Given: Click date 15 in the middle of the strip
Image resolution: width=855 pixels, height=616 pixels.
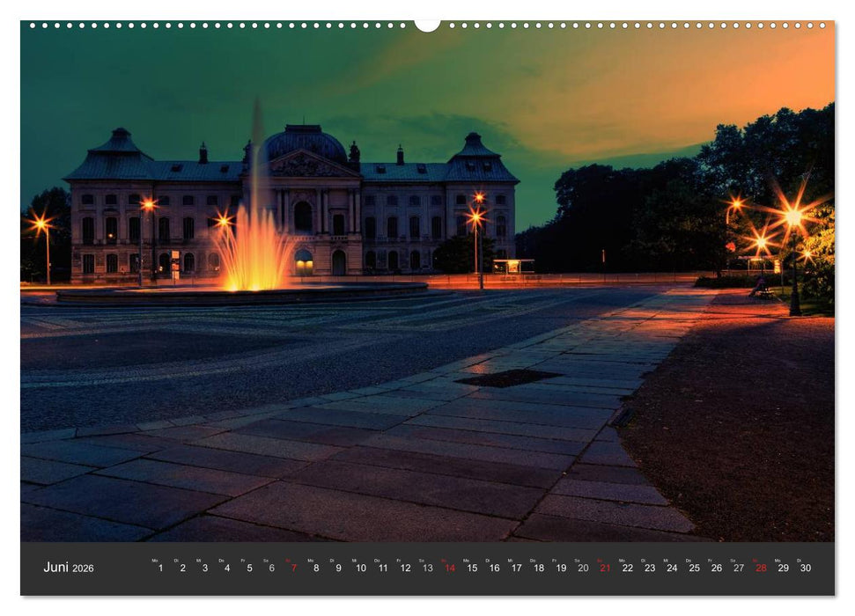Looking at the screenshot, I should point(471,569).
